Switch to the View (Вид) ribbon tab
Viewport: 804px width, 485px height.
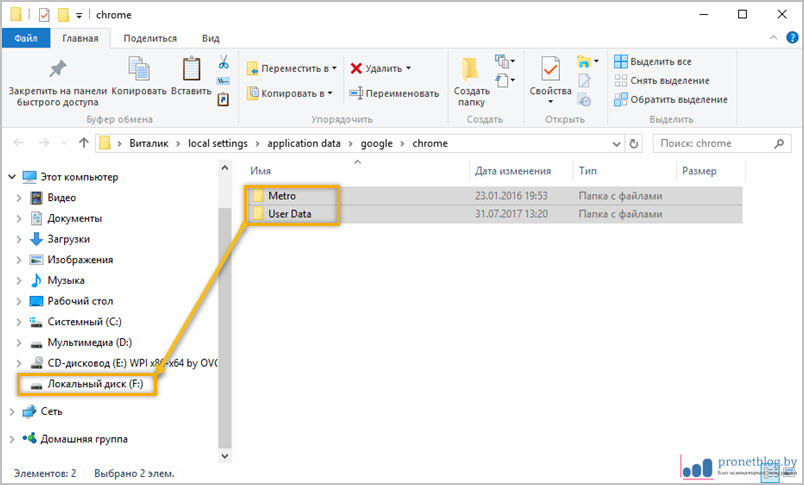pyautogui.click(x=210, y=38)
